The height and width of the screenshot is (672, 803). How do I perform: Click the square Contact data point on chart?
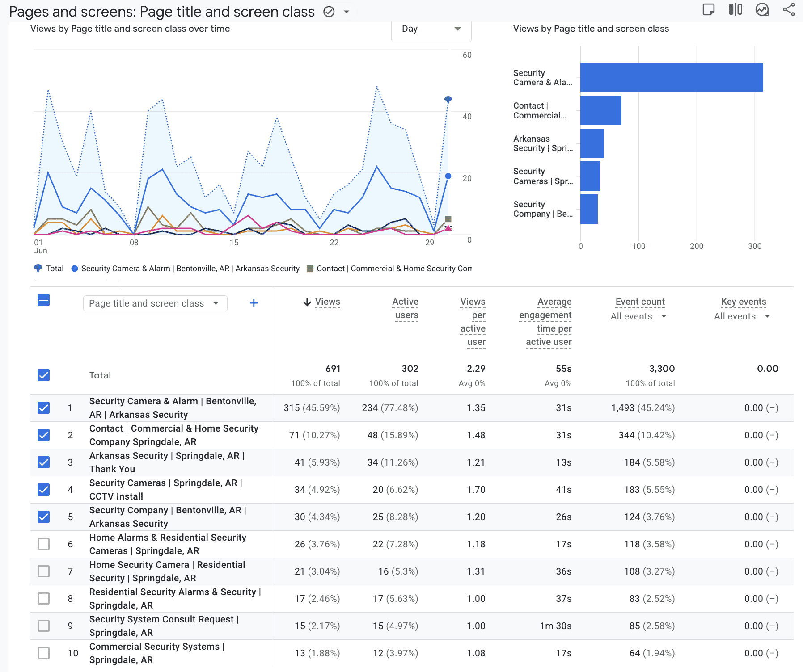(x=448, y=219)
